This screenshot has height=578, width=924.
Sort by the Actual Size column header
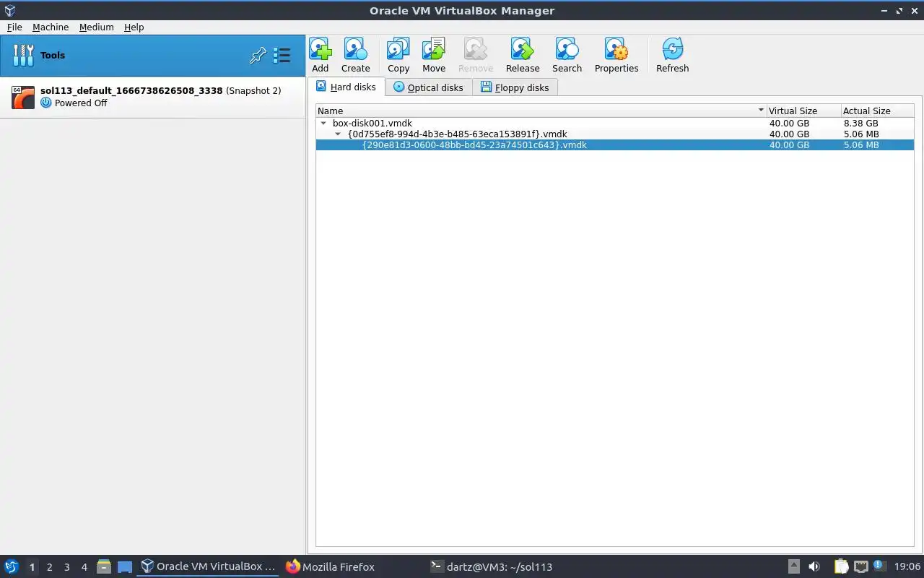point(877,111)
